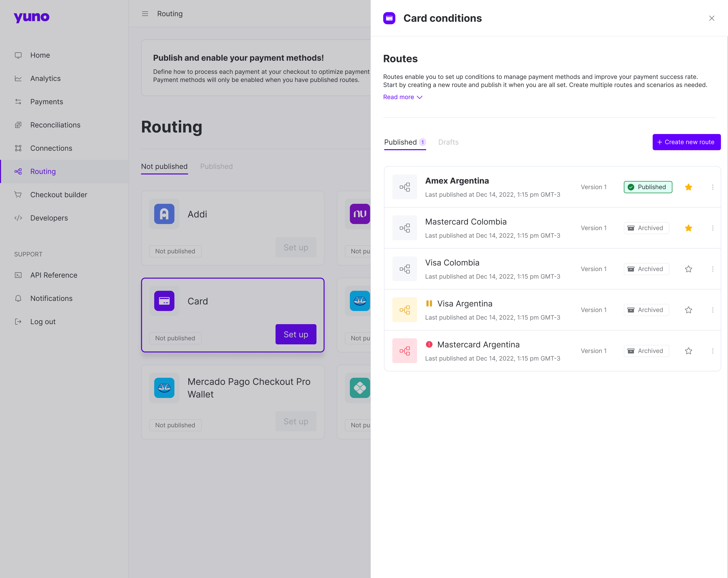This screenshot has width=728, height=578.
Task: Click the Amex Argentina route flow icon
Action: (404, 187)
